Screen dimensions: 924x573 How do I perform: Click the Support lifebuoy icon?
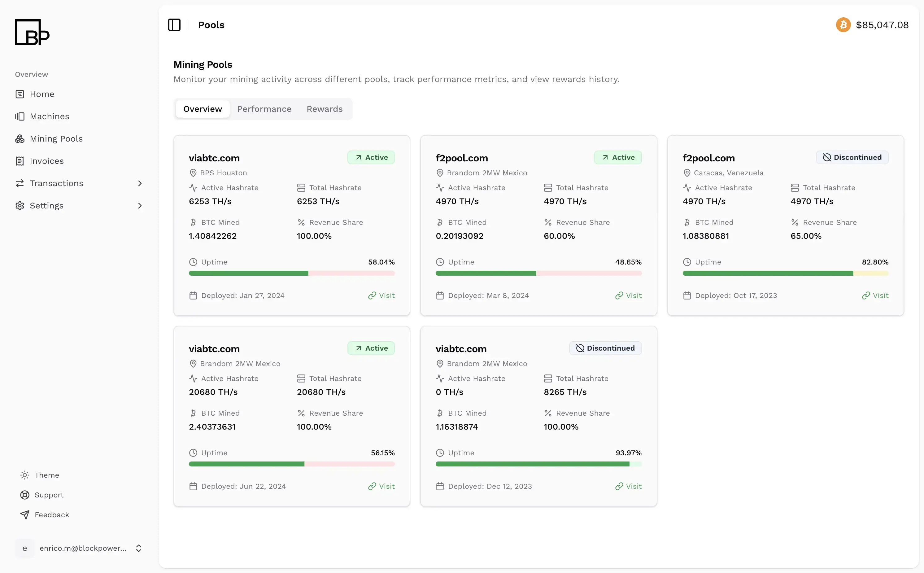[25, 495]
